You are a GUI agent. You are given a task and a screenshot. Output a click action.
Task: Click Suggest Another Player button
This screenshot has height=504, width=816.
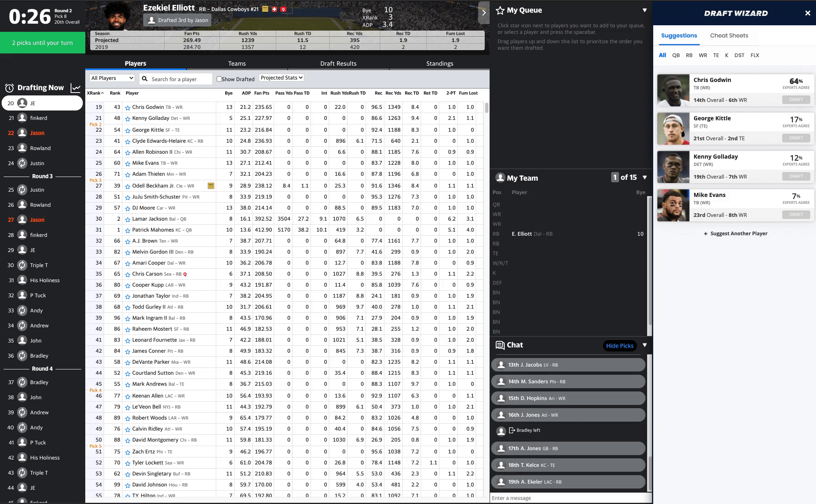[736, 233]
